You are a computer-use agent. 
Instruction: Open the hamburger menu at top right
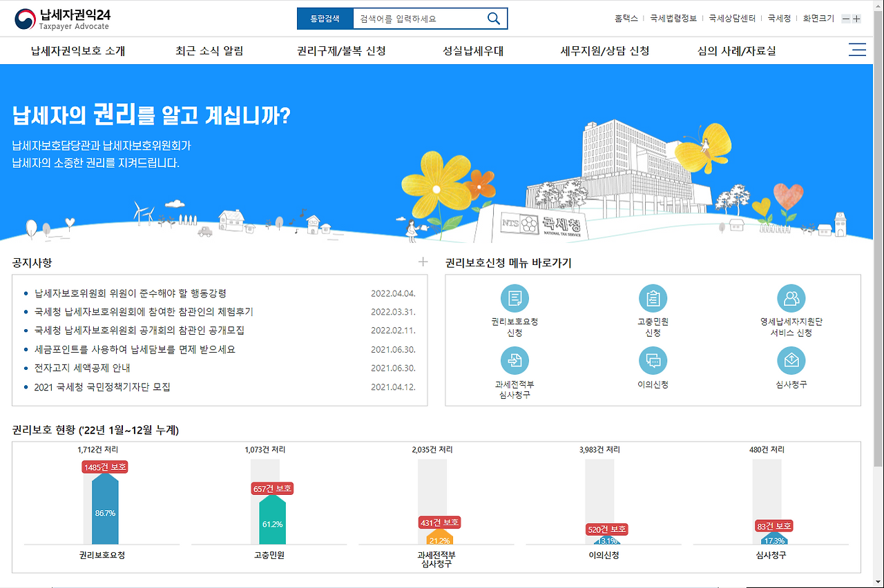[857, 50]
